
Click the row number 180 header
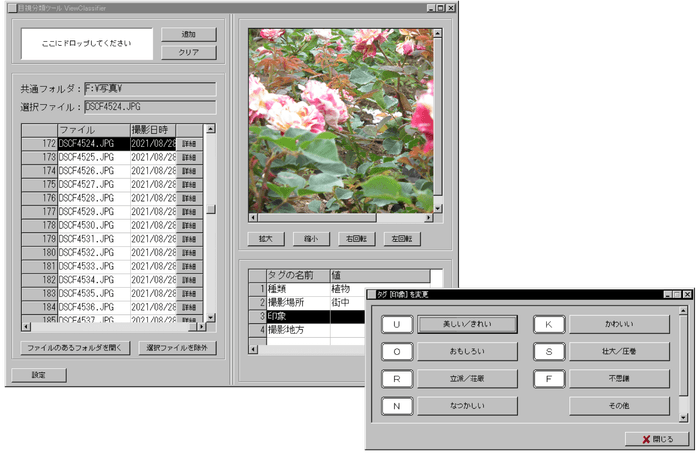(x=39, y=253)
